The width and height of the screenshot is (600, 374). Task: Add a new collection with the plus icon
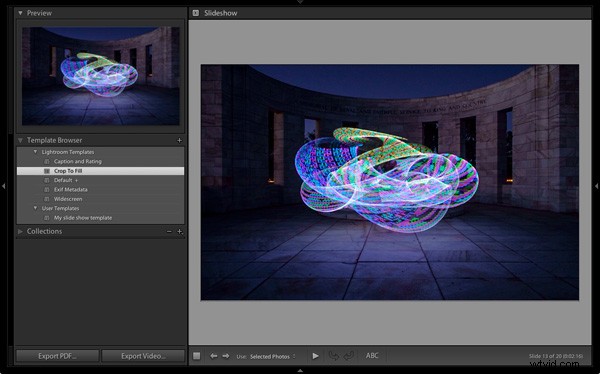click(179, 231)
